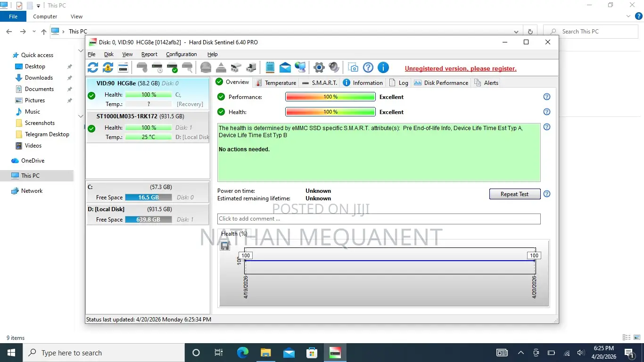Click the Windows Start button

[x=11, y=353]
